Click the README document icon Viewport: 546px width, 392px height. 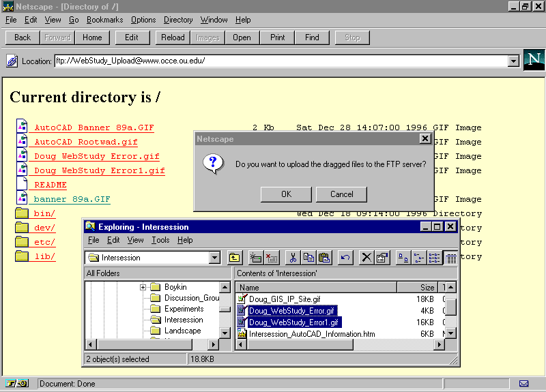[x=22, y=183]
